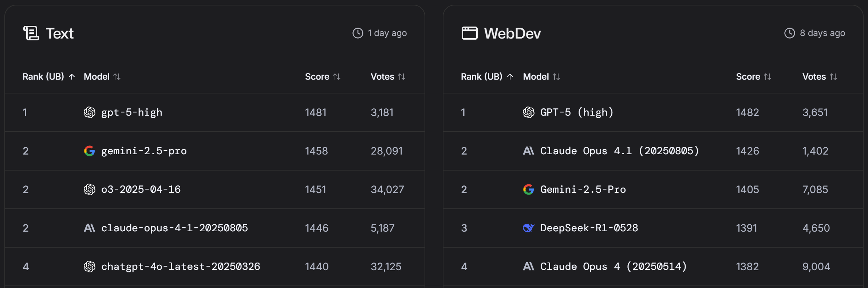Select the o3-2025-04-16 model row
The width and height of the screenshot is (868, 288).
pyautogui.click(x=215, y=189)
